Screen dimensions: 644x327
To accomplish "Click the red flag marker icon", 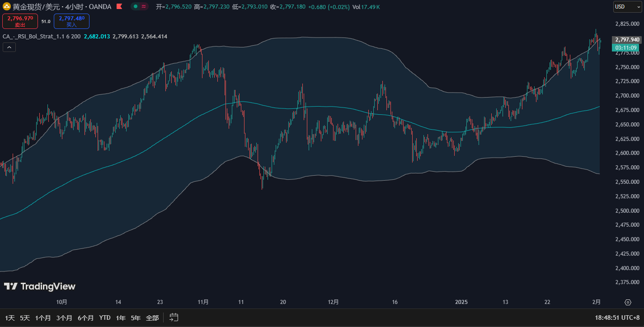I will pos(119,7).
